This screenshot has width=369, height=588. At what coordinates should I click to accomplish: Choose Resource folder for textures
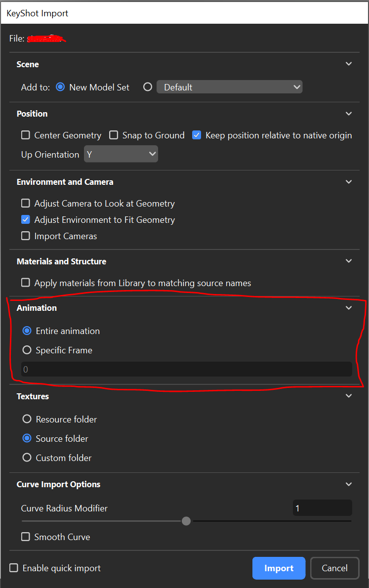[x=27, y=419]
